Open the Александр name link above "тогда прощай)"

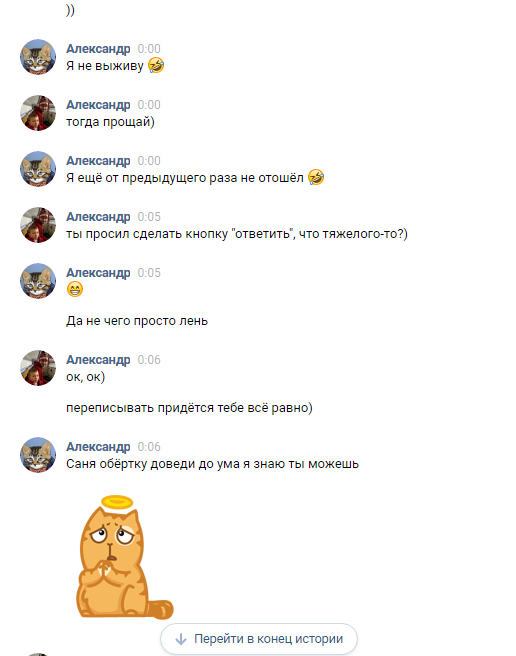98,105
